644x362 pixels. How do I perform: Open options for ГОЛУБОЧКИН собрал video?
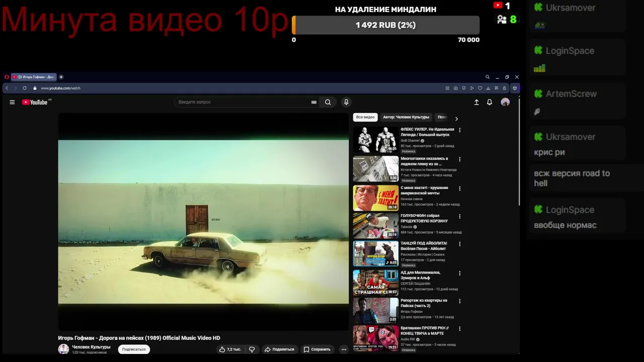click(459, 216)
